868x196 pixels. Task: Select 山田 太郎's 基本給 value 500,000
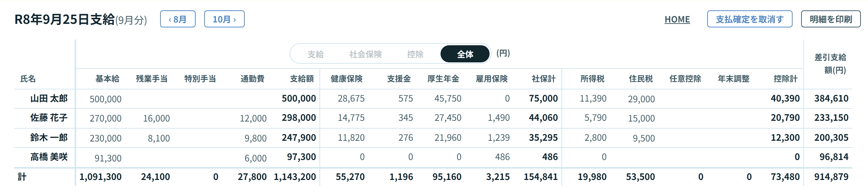click(x=106, y=99)
